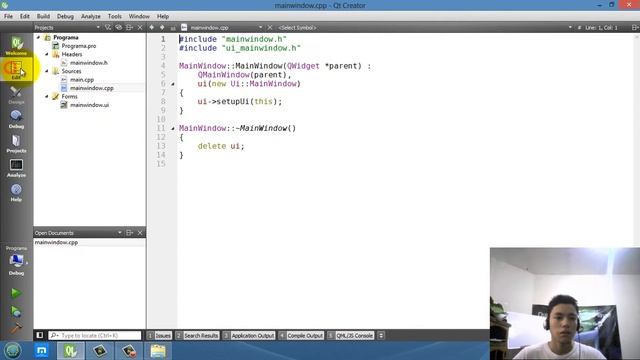
Task: Show the Search Results pane
Action: [x=198, y=336]
